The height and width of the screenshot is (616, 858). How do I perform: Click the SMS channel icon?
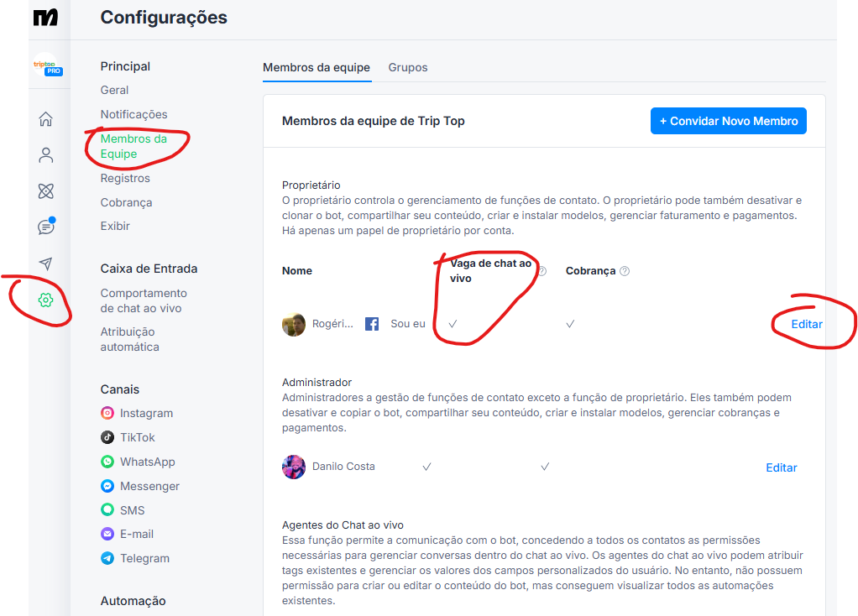click(x=107, y=510)
